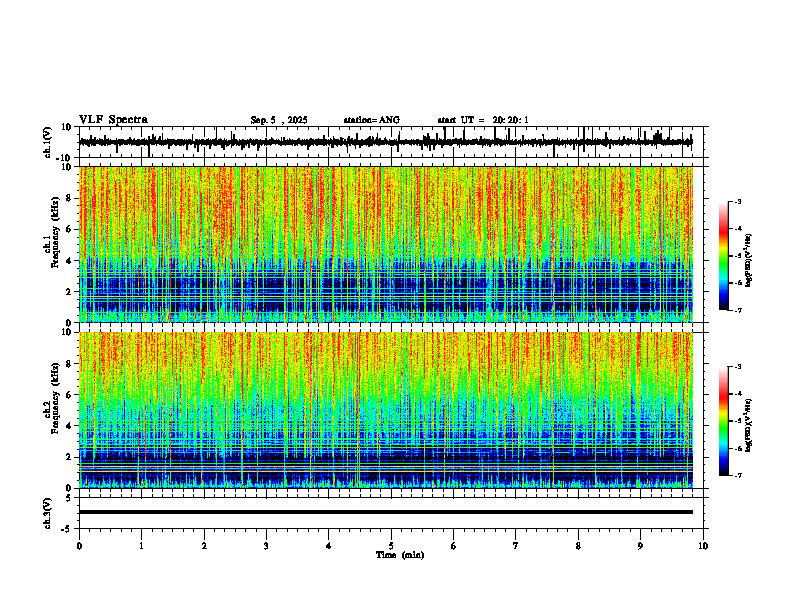Click time axis tick label "6"
The height and width of the screenshot is (612, 792).
pyautogui.click(x=454, y=546)
